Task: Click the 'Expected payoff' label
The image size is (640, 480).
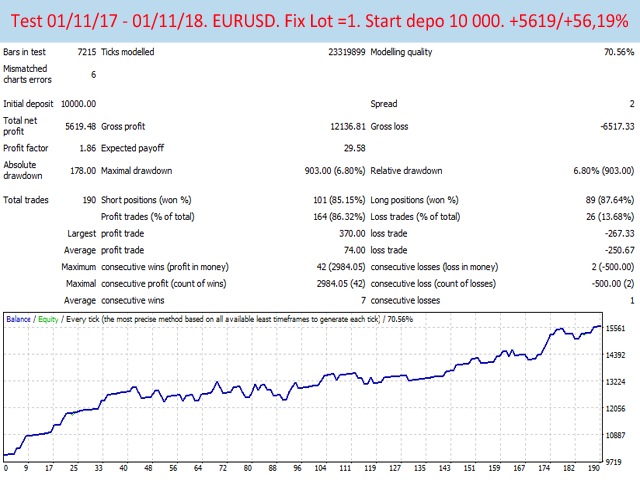Action: (132, 148)
